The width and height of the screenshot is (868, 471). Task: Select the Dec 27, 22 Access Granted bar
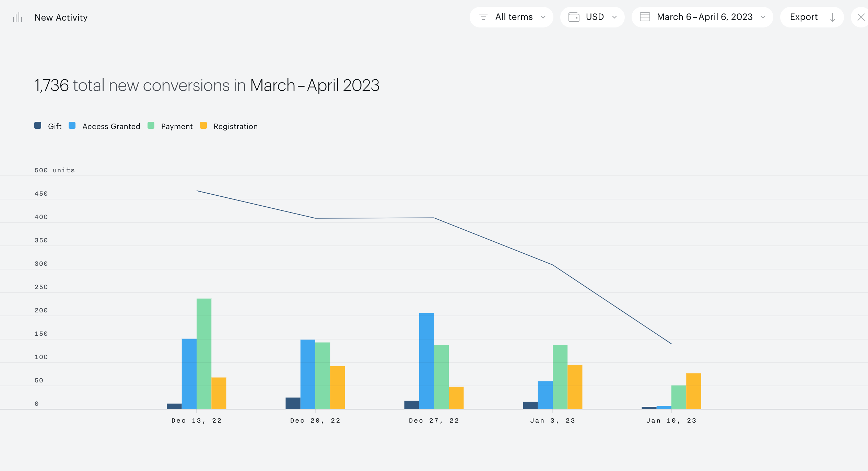(426, 361)
